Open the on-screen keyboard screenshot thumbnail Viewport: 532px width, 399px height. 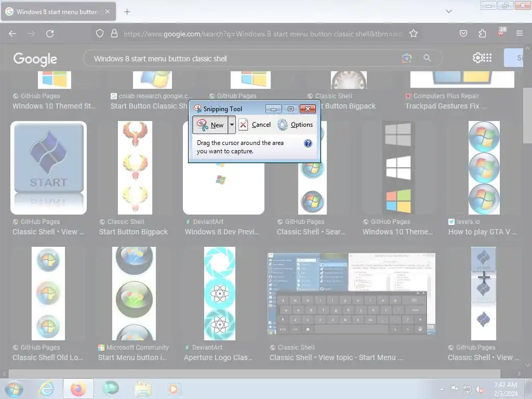[x=351, y=294]
